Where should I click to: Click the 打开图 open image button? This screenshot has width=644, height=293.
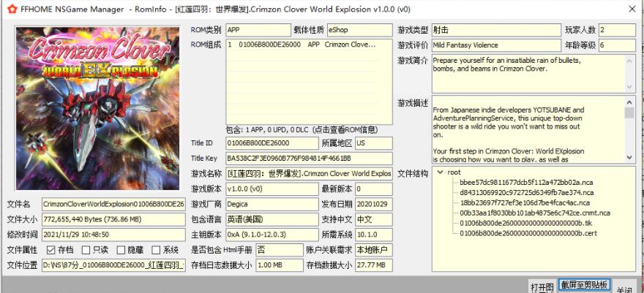pyautogui.click(x=542, y=286)
